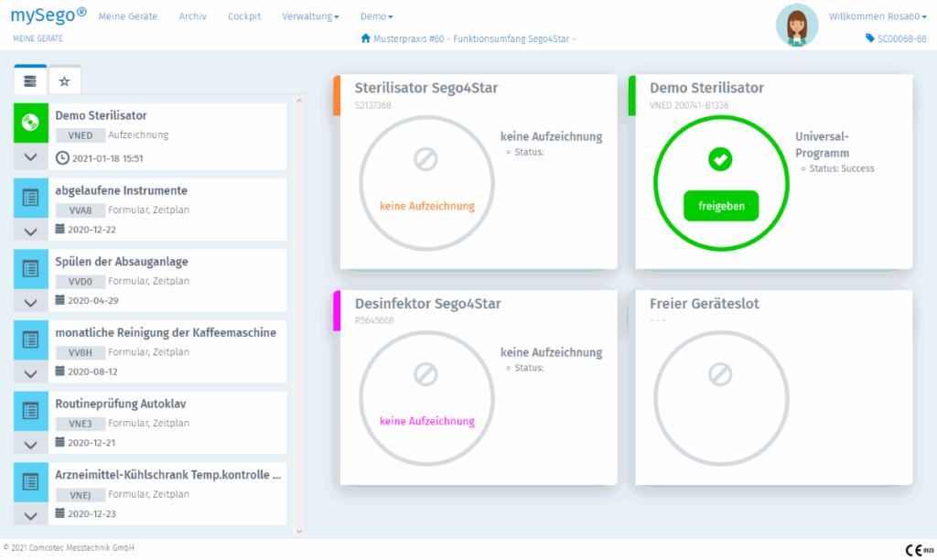Click the scroll up arrow of the device list

tap(299, 101)
